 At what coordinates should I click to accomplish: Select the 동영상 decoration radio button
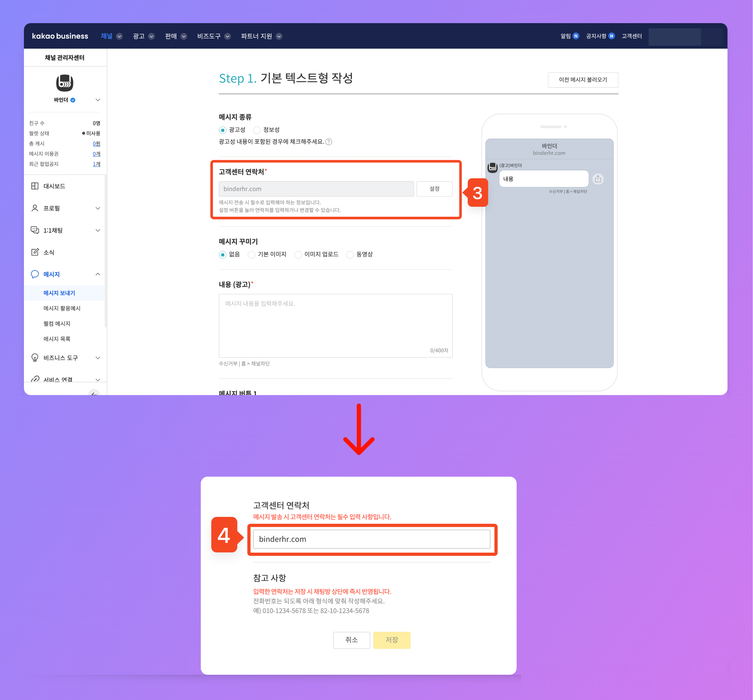[x=350, y=255]
